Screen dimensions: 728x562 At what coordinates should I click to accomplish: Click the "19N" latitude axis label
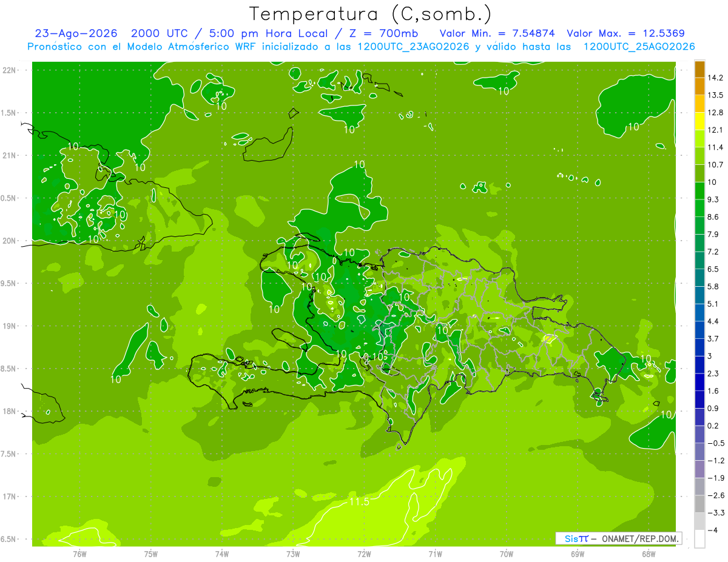pyautogui.click(x=10, y=326)
